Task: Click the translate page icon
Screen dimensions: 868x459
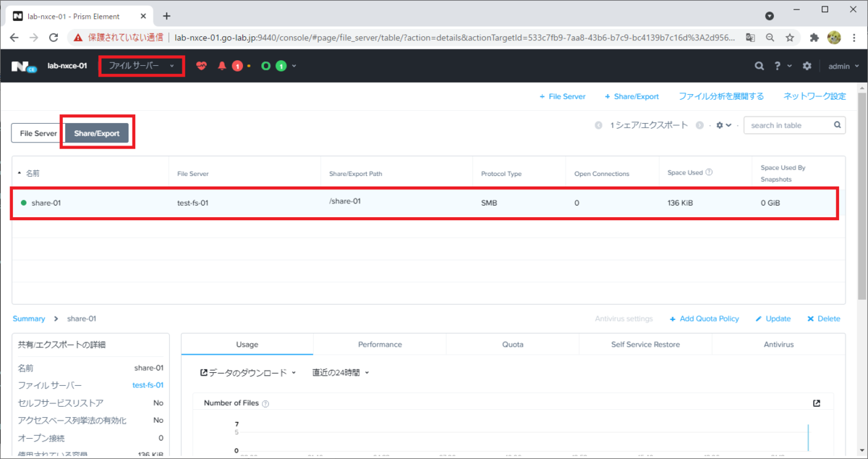Action: [x=751, y=37]
